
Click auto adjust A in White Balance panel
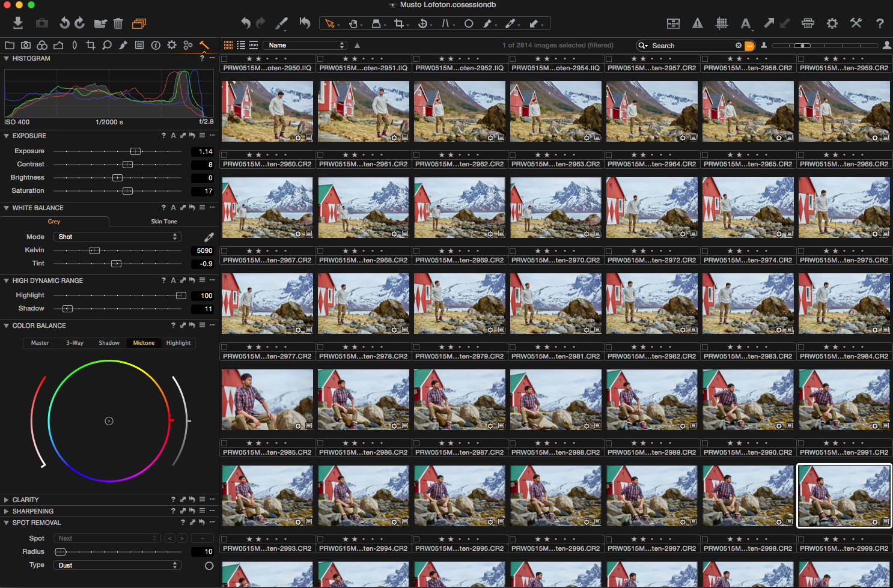[x=173, y=208]
